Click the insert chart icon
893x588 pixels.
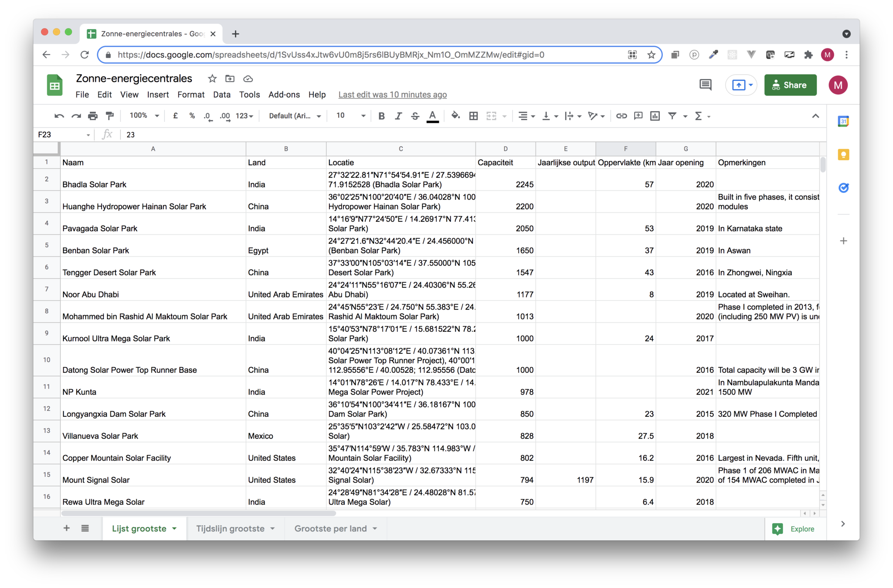point(655,116)
